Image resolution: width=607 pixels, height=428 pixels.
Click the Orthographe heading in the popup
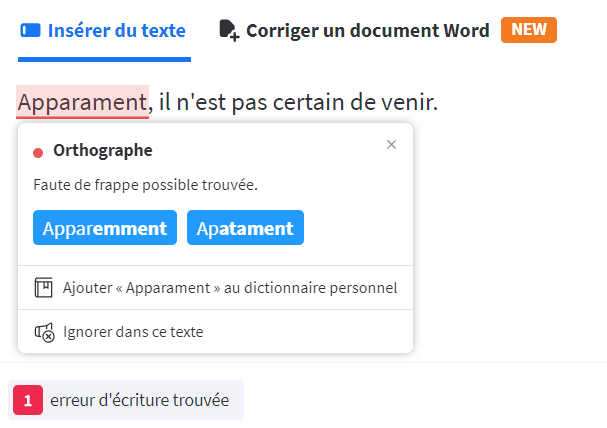point(103,151)
